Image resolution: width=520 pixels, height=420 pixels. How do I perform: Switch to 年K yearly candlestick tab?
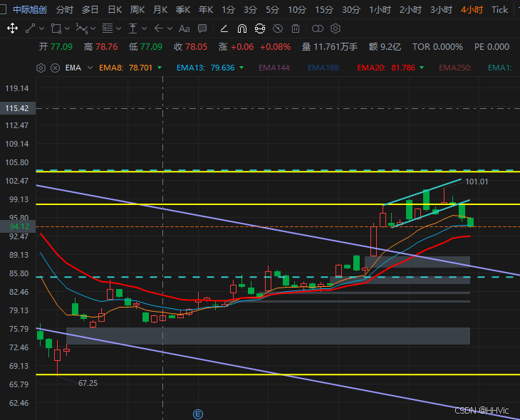tap(206, 10)
